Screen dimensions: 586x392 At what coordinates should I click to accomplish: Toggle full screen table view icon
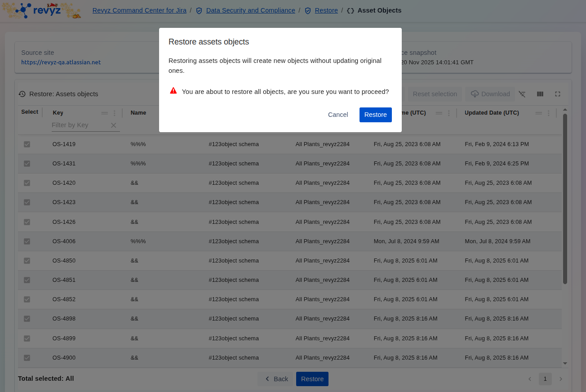point(558,94)
